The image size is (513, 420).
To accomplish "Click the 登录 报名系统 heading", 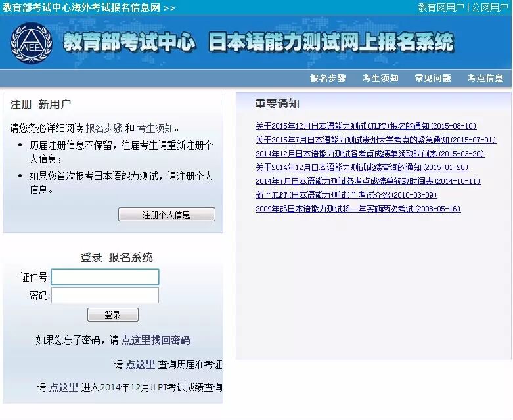I will coord(116,257).
